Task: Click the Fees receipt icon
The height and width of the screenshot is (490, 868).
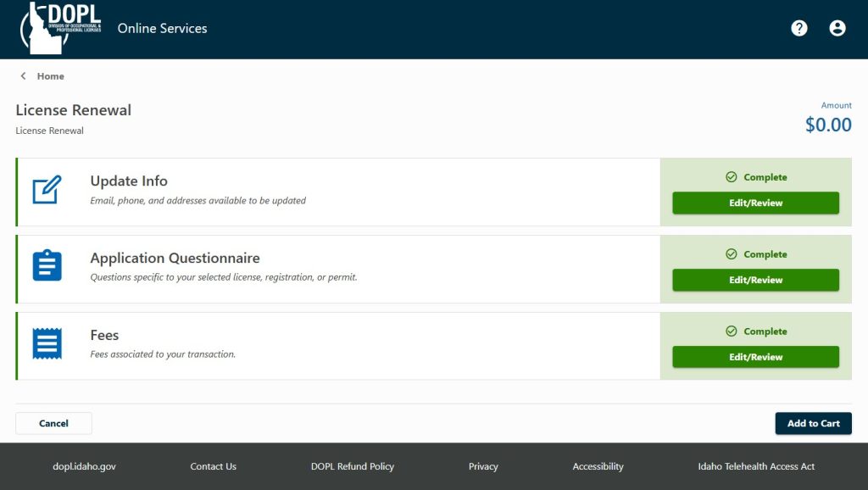Action: point(47,343)
